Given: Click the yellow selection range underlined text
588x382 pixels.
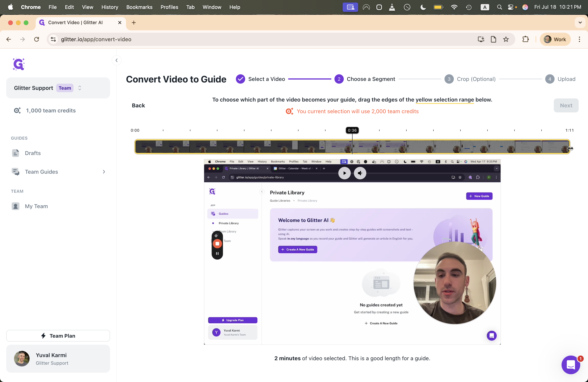Looking at the screenshot, I should (x=445, y=100).
